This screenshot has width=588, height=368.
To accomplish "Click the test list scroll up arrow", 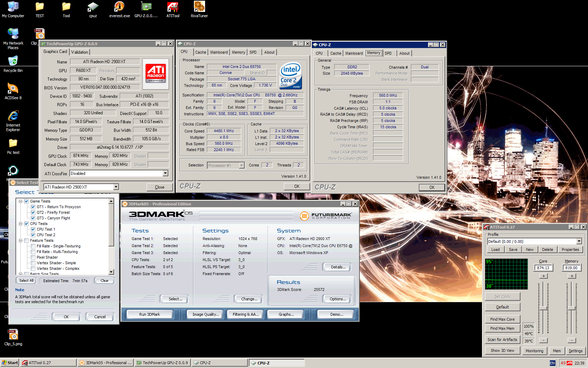I will point(111,201).
